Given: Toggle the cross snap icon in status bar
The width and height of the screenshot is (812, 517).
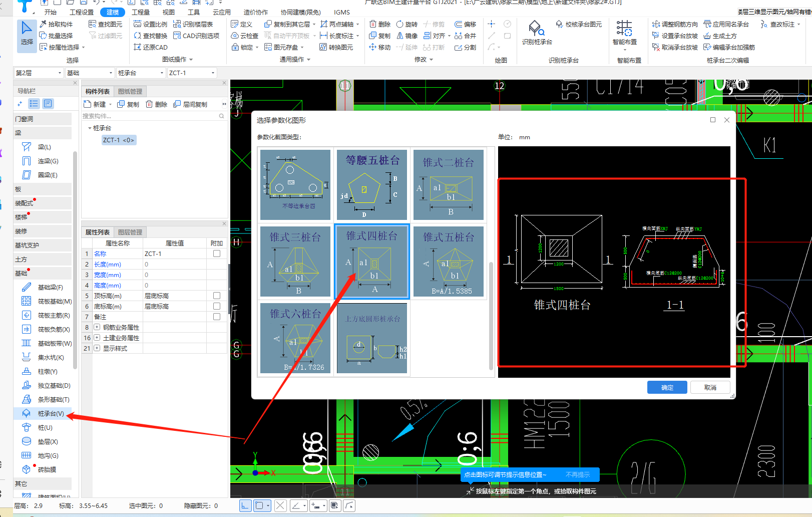Looking at the screenshot, I should coord(280,505).
